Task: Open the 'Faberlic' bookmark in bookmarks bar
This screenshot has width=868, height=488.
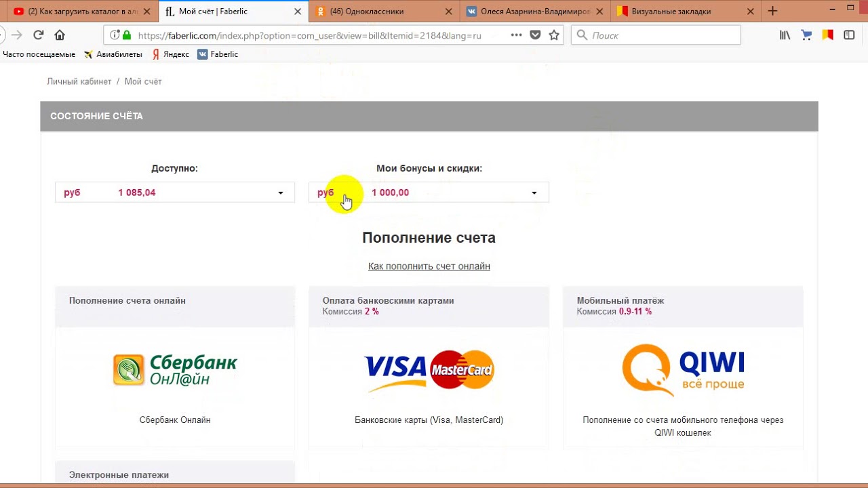Action: pyautogui.click(x=218, y=54)
